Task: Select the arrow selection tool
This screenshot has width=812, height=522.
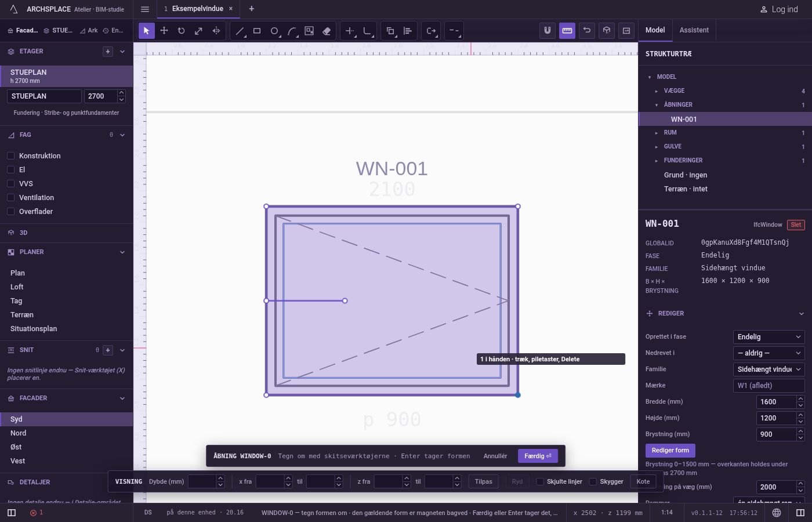Action: pos(147,31)
